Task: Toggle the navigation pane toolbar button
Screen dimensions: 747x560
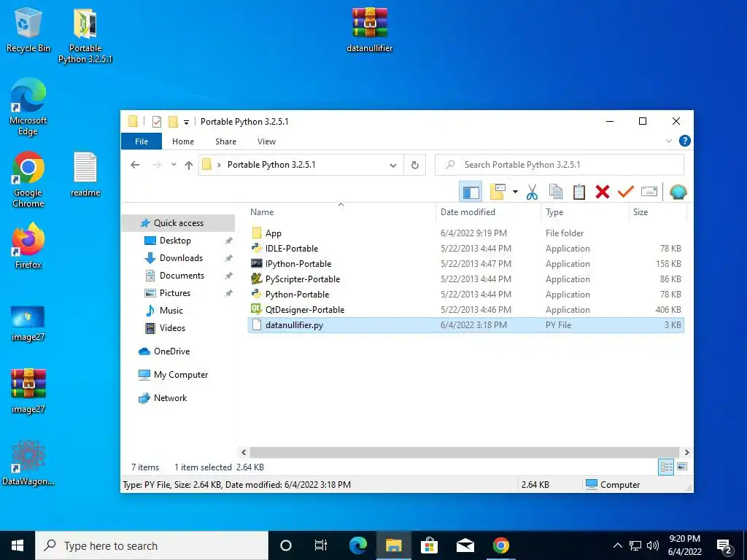Action: coord(471,192)
